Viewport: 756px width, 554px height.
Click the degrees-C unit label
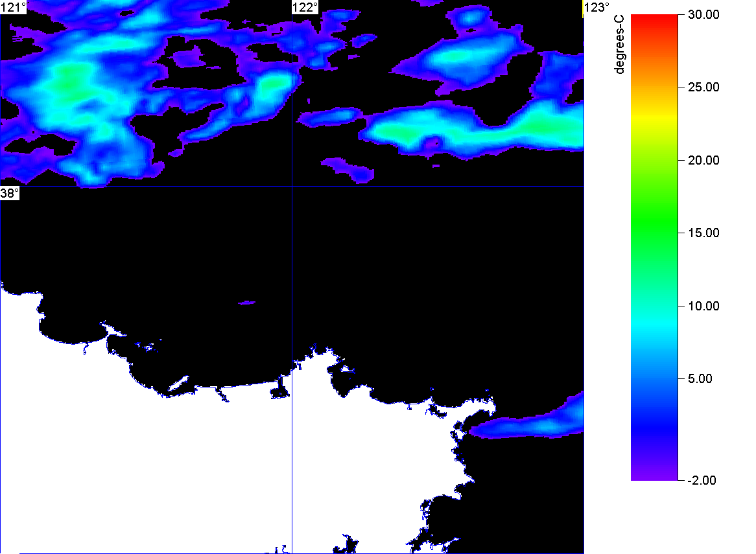point(619,44)
